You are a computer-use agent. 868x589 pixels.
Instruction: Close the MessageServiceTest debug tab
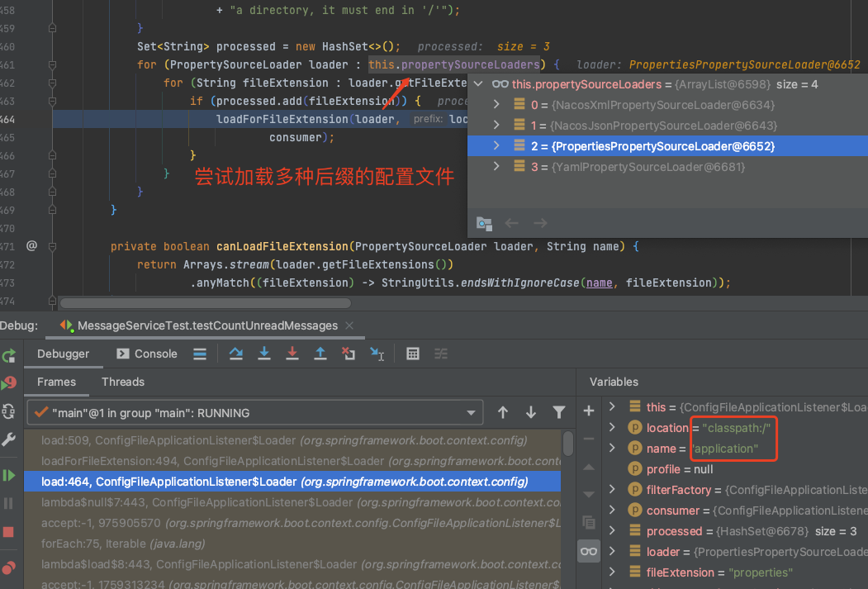349,325
